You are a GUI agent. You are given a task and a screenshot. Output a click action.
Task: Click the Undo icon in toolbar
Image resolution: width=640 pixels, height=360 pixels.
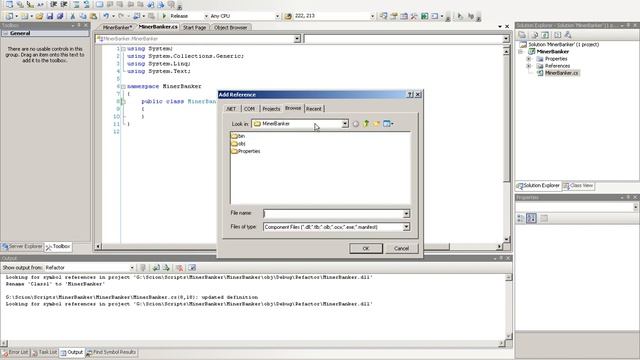[x=106, y=16]
